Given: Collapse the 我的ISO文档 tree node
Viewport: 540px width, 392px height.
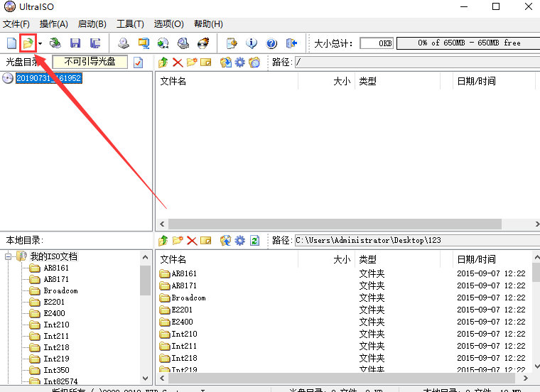Looking at the screenshot, I should [9, 256].
